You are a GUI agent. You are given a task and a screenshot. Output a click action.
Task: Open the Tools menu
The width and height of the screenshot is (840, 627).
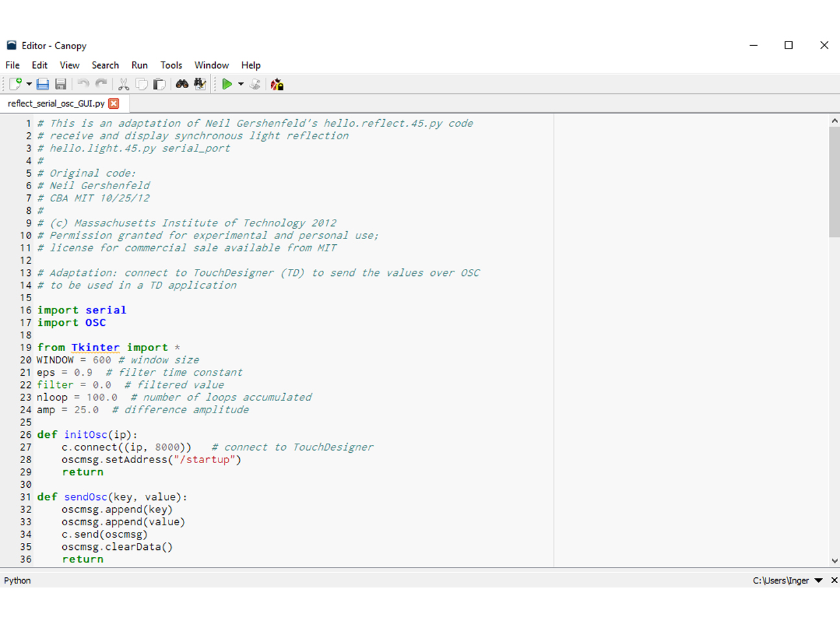pos(171,65)
